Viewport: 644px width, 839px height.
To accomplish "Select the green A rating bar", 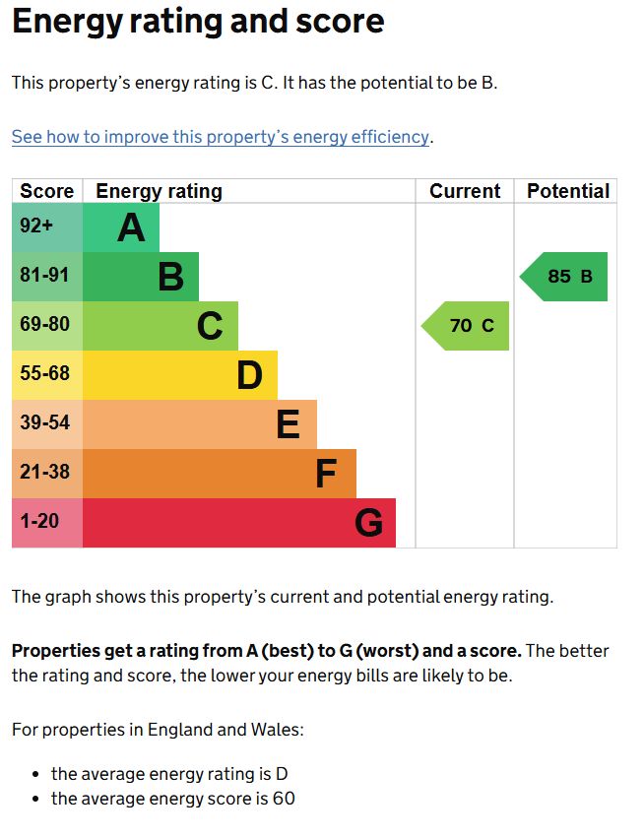I will pyautogui.click(x=121, y=227).
